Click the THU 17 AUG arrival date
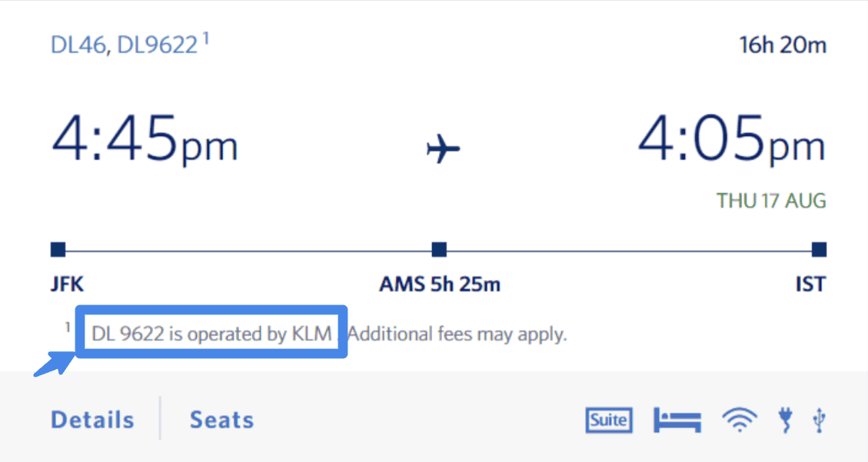The image size is (868, 462). pyautogui.click(x=770, y=200)
